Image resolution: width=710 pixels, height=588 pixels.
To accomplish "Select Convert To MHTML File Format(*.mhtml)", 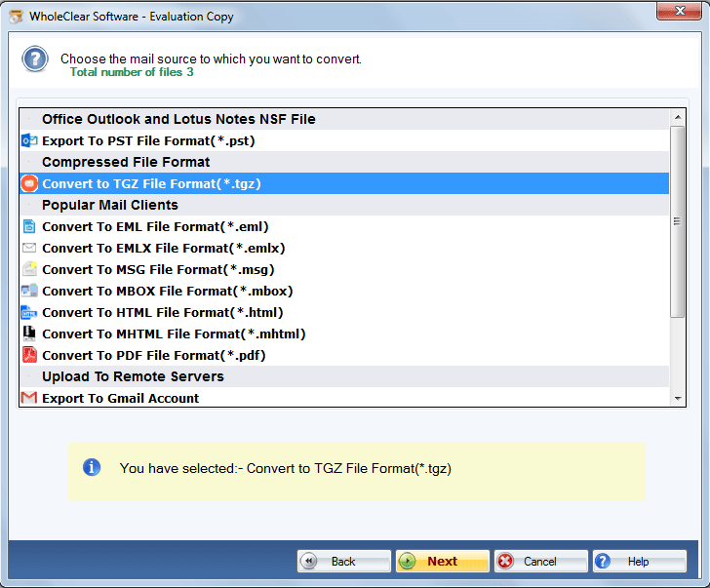I will [x=344, y=333].
